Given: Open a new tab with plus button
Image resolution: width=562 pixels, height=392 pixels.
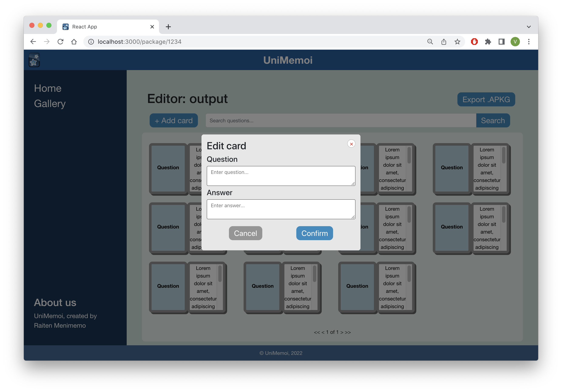Looking at the screenshot, I should [168, 27].
